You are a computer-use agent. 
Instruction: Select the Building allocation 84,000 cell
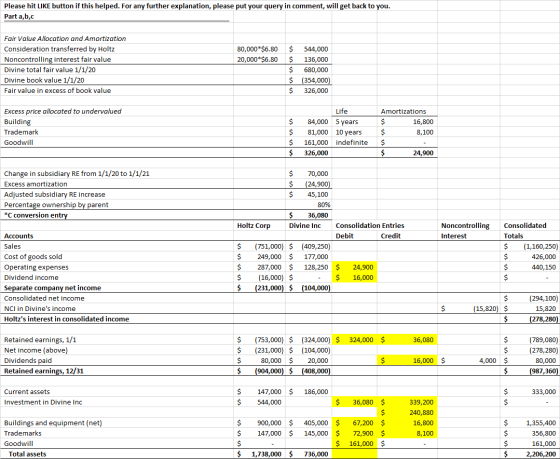coord(309,122)
